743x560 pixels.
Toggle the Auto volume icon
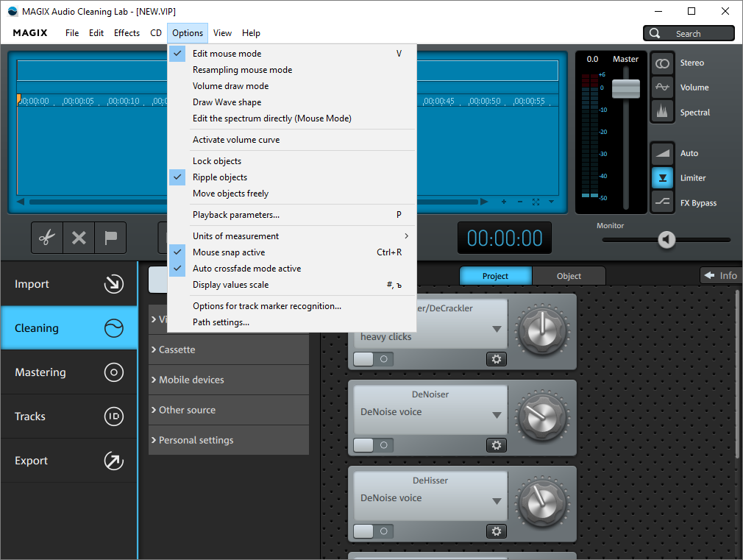(x=662, y=153)
